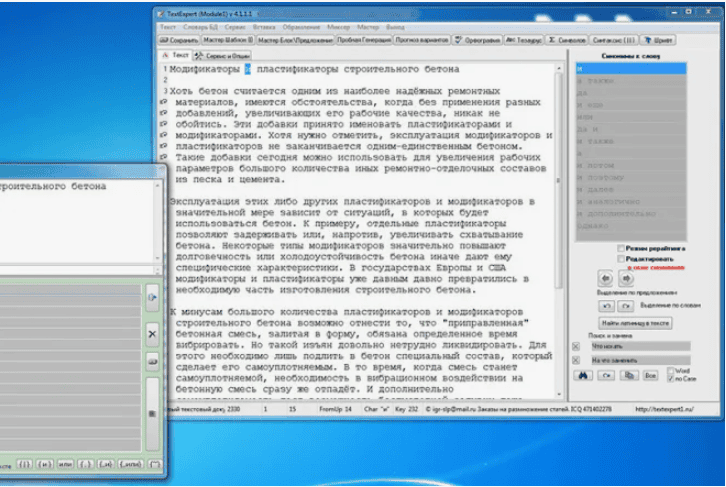
Task: Select synonym 'или' in list
Action: coord(631,117)
